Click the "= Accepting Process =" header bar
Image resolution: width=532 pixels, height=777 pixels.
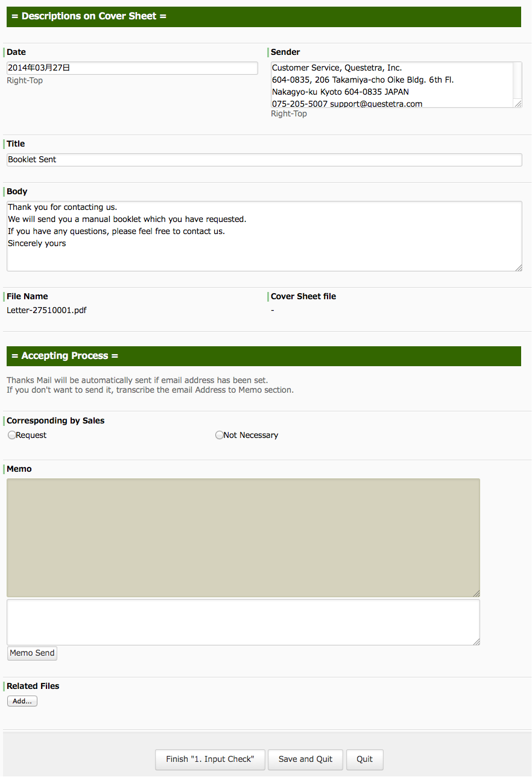(x=64, y=355)
